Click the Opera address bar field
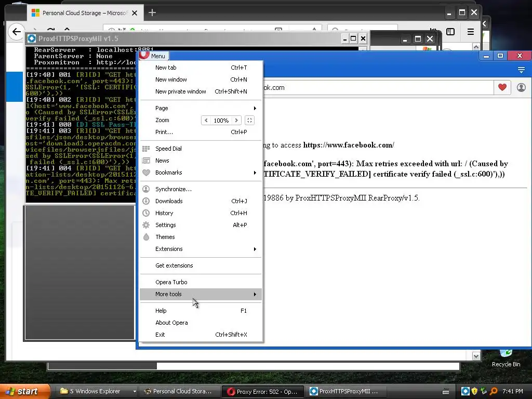 click(378, 87)
